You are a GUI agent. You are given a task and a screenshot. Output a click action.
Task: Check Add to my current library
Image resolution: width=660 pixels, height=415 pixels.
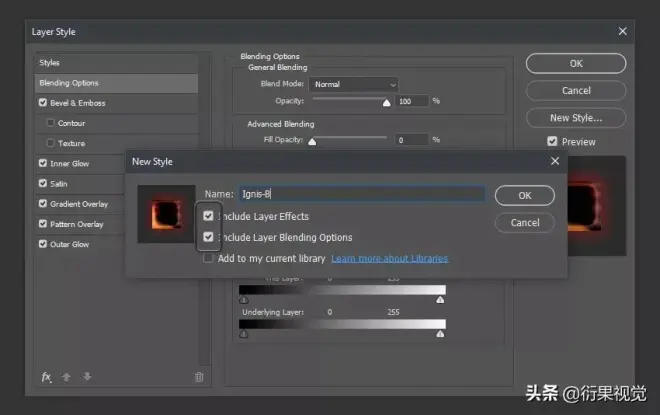click(208, 258)
